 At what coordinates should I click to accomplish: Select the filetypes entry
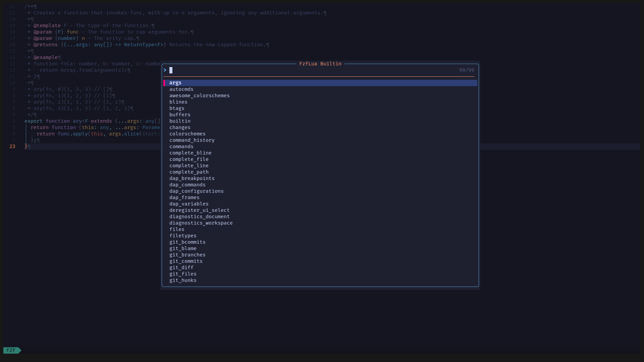click(183, 236)
